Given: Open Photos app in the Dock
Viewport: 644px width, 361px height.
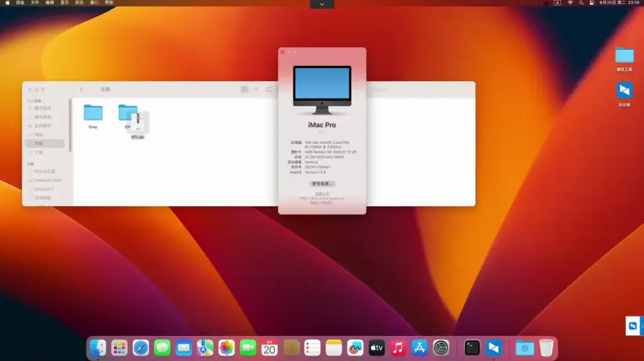Looking at the screenshot, I should pyautogui.click(x=226, y=348).
